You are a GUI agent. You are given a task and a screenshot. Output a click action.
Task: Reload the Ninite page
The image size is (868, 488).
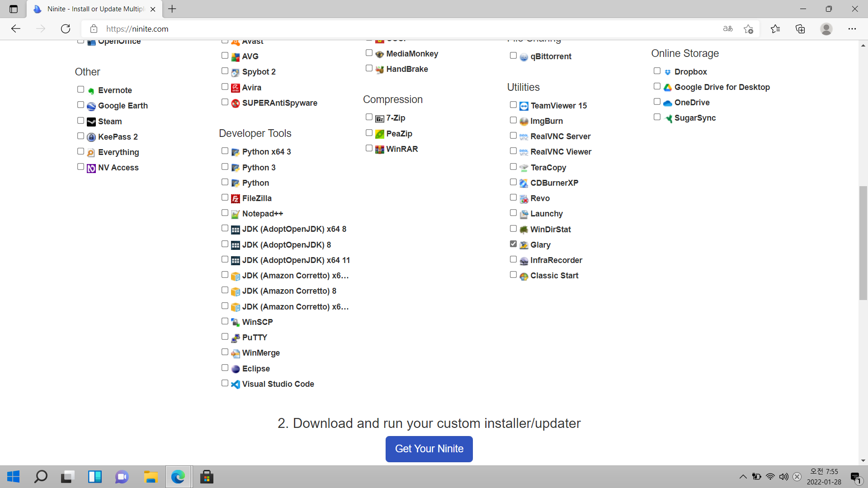pos(66,29)
